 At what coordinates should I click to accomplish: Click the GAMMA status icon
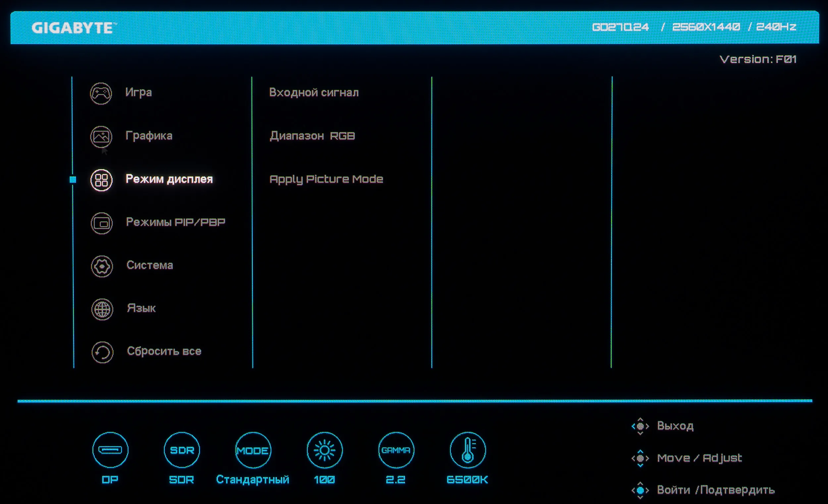[x=396, y=450]
